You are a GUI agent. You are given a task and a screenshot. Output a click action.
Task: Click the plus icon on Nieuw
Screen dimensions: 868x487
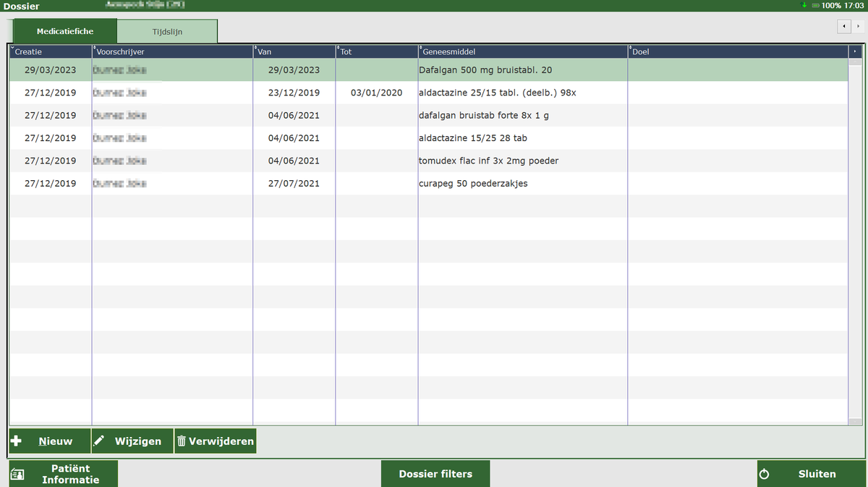click(x=17, y=441)
